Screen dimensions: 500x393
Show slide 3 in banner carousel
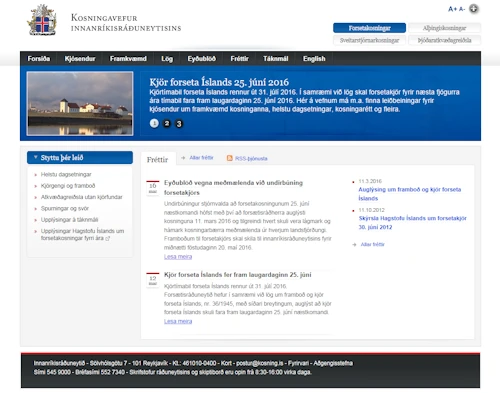click(x=179, y=124)
